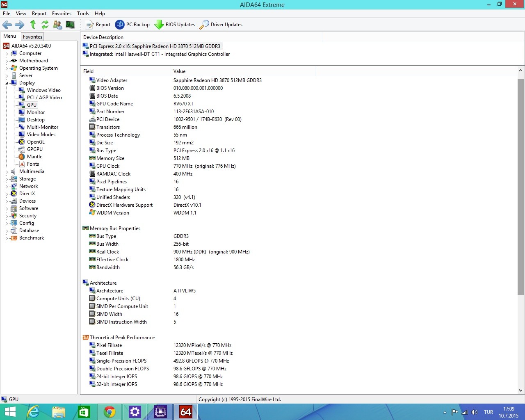The height and width of the screenshot is (420, 525).
Task: Open the monitor diagnostics toolbar icon
Action: pyautogui.click(x=70, y=25)
